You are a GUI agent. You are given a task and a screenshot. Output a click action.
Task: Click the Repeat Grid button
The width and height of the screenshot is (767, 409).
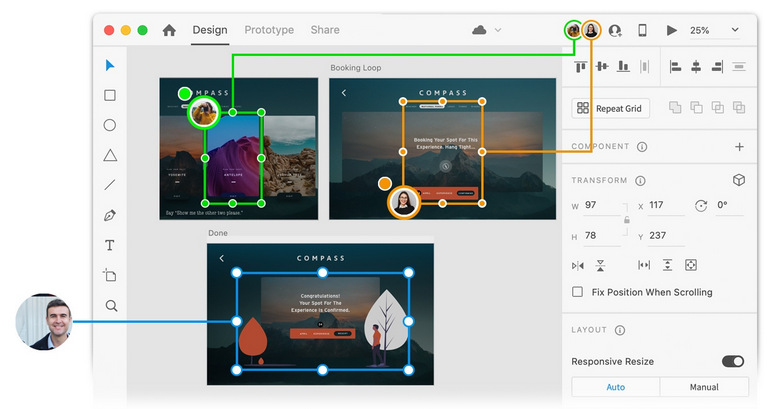(x=610, y=109)
